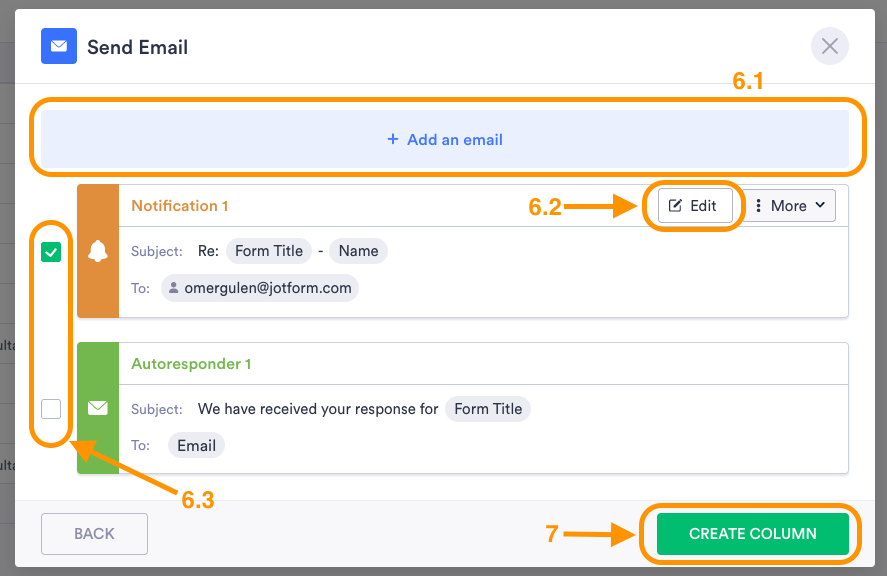Image resolution: width=887 pixels, height=576 pixels.
Task: Click the plus icon next to Add an email
Action: point(392,140)
